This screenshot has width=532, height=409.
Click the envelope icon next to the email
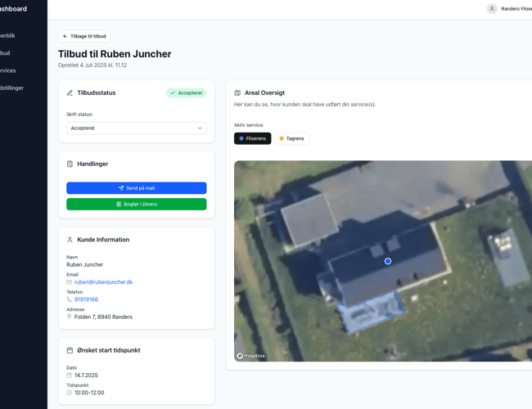70,282
